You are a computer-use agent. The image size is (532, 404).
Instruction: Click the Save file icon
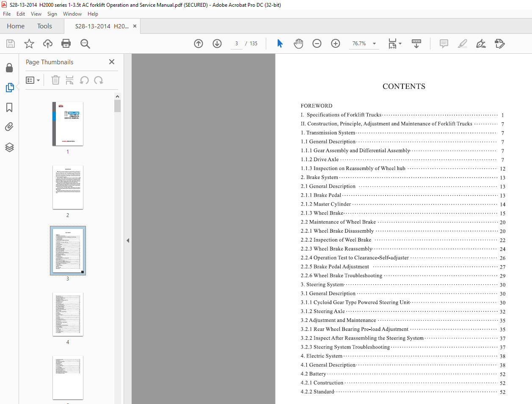(11, 44)
